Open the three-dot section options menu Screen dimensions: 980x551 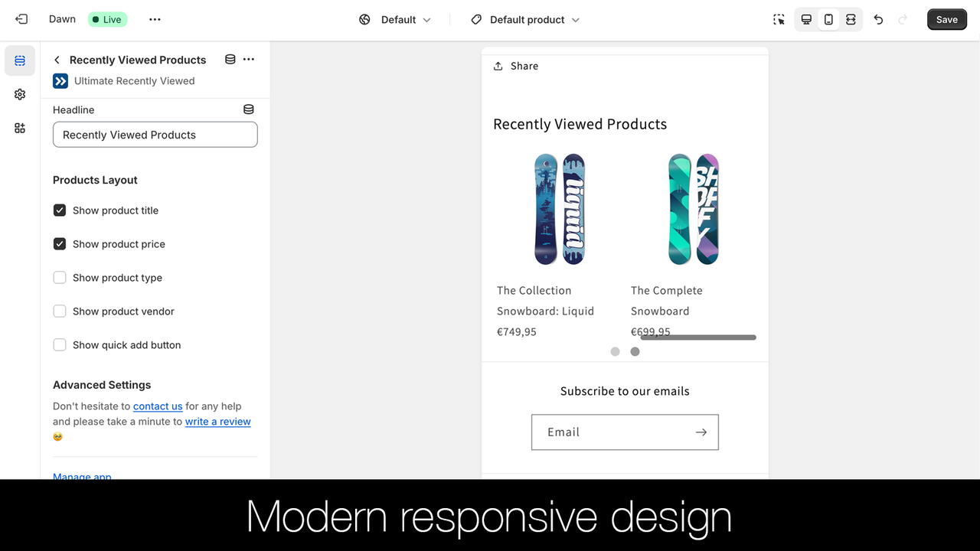[x=248, y=59]
